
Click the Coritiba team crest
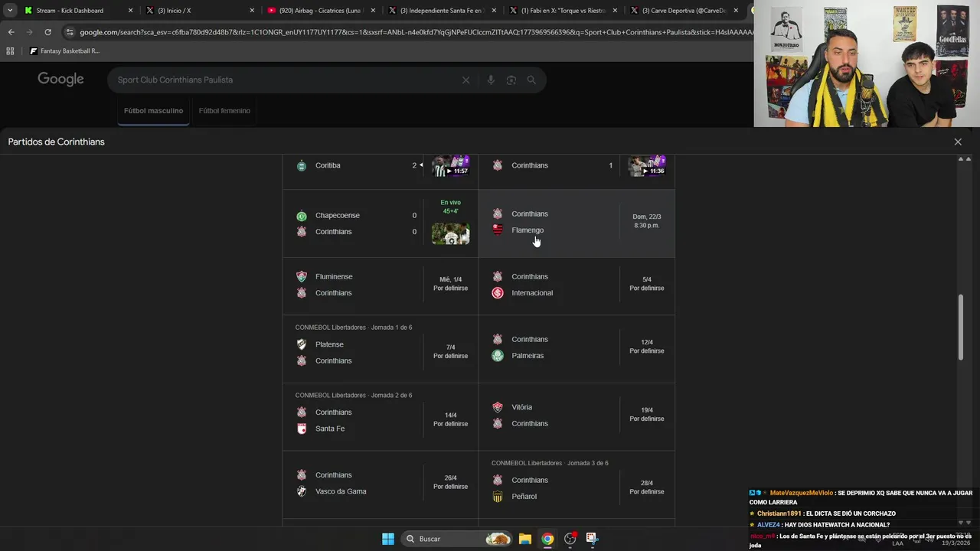point(302,165)
